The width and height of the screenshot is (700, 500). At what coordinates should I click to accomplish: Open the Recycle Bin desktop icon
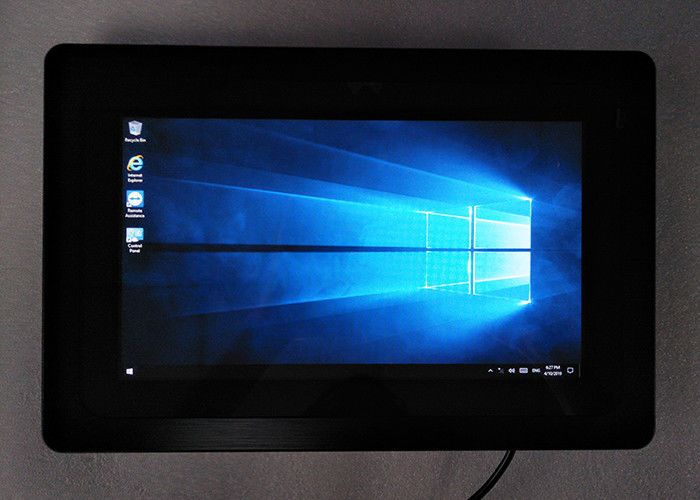[135, 131]
